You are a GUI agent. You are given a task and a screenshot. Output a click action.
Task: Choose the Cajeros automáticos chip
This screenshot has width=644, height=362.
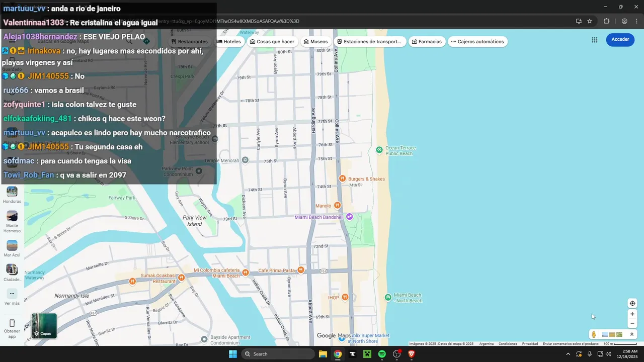click(477, 42)
